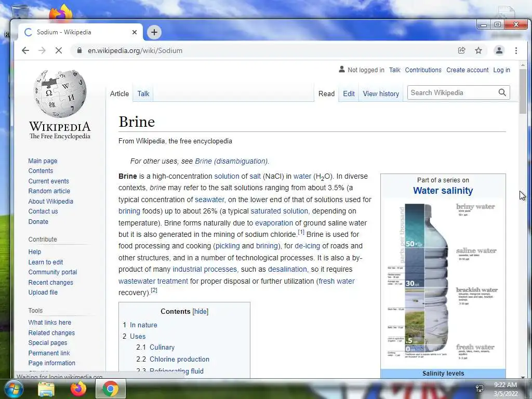Click the Wikipedia globe logo
The image size is (532, 399).
(x=60, y=94)
